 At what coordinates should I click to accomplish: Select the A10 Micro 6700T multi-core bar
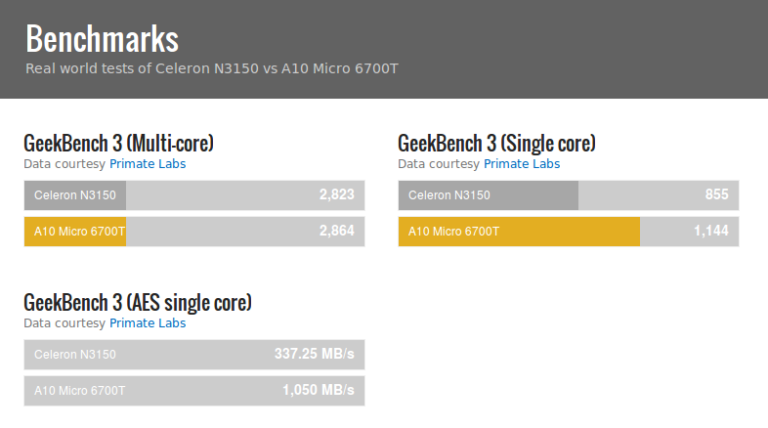coord(194,232)
